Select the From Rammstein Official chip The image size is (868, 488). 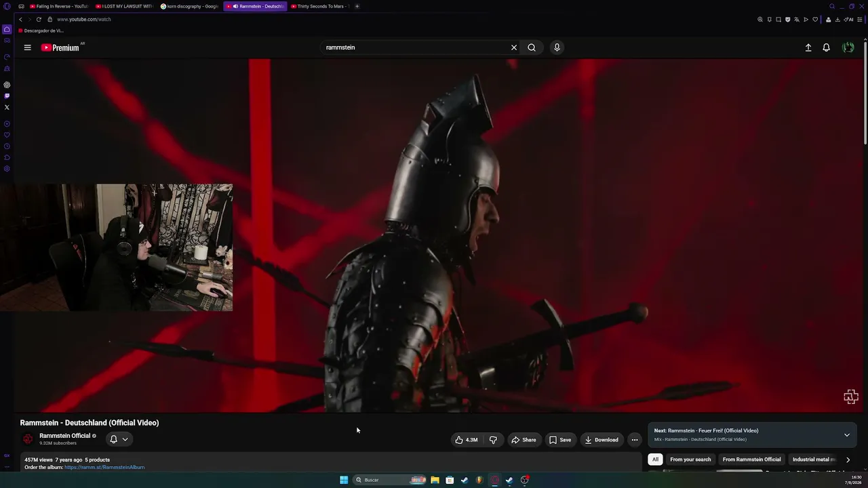(751, 460)
